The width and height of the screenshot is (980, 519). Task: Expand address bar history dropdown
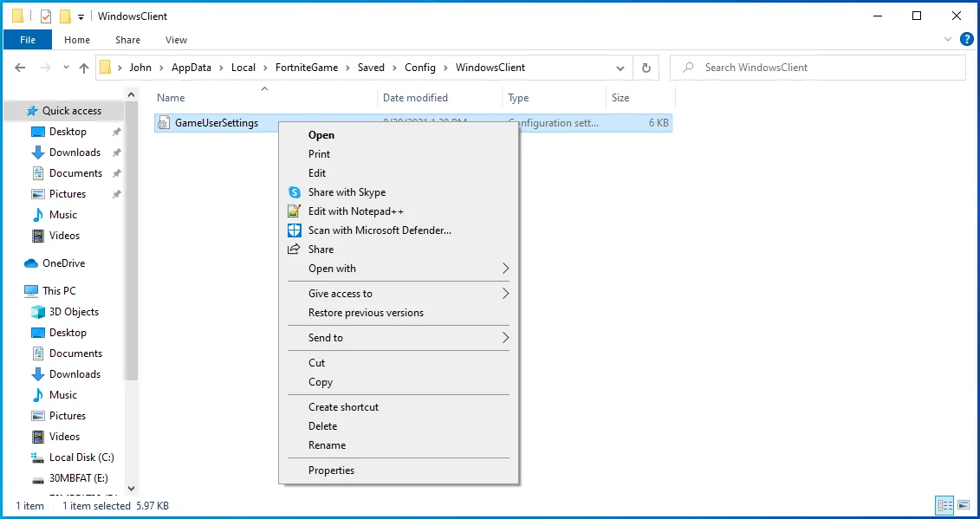click(620, 68)
